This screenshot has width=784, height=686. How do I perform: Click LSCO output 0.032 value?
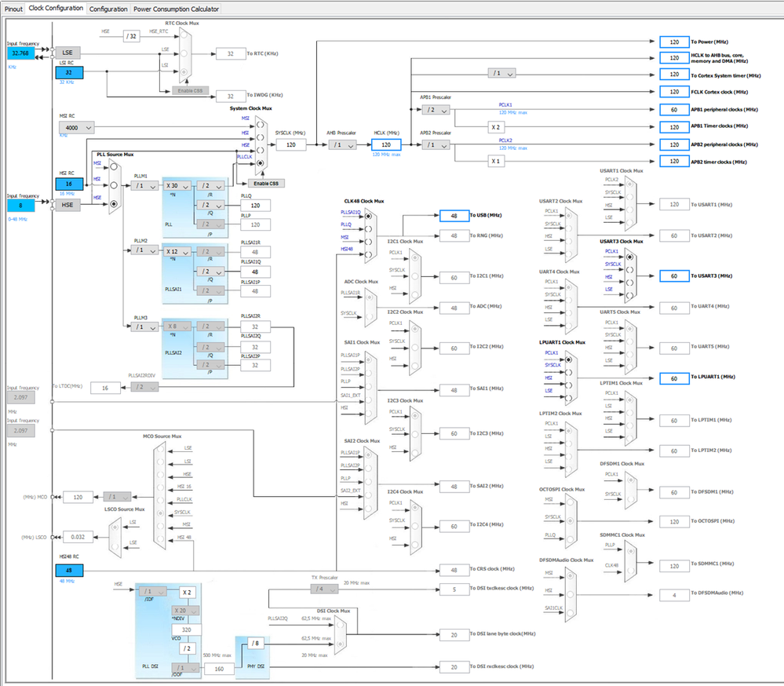click(78, 537)
